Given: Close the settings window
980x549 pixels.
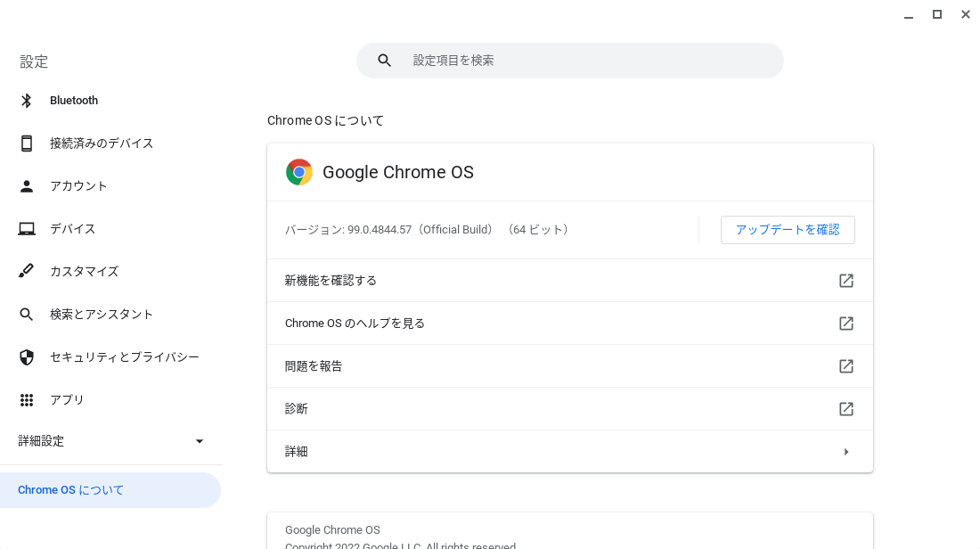Looking at the screenshot, I should click(966, 14).
